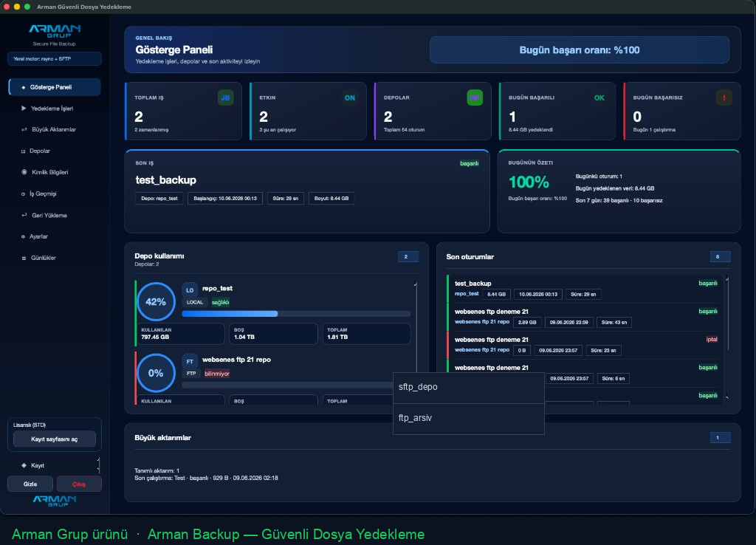Click the test_backup session row title

click(472, 284)
